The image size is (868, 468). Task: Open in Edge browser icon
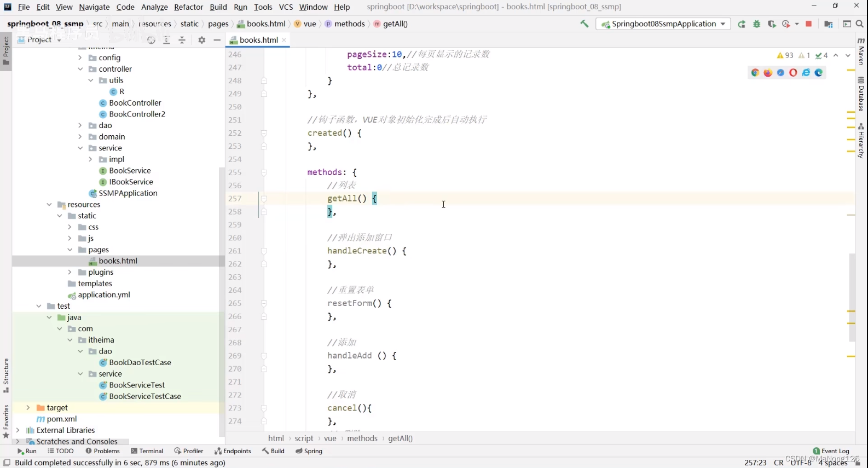coord(819,73)
